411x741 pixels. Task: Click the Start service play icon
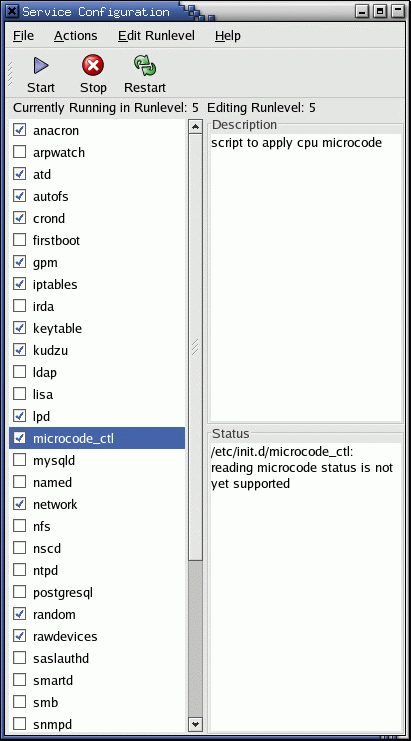tap(41, 66)
